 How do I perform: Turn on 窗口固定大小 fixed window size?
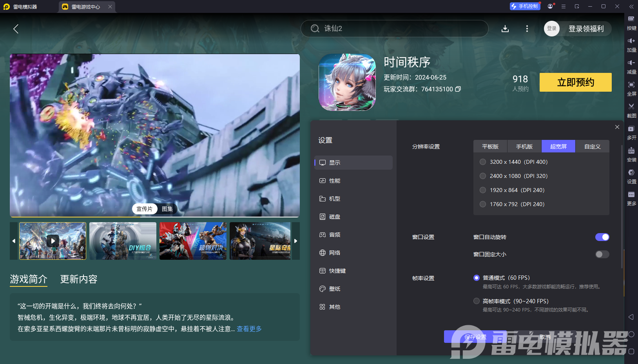tap(602, 254)
